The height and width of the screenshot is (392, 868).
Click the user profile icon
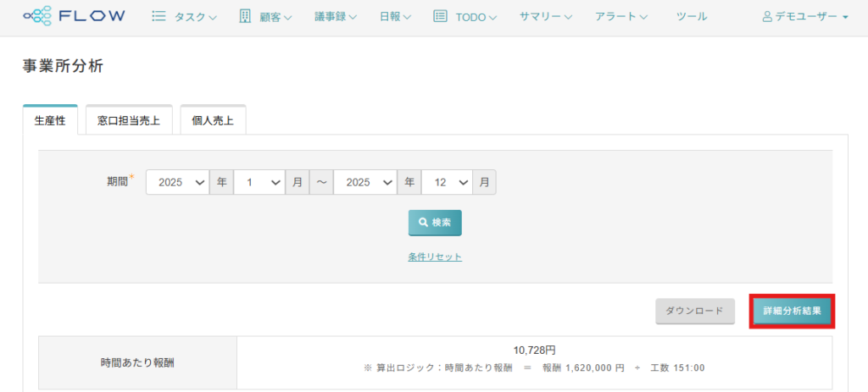767,17
